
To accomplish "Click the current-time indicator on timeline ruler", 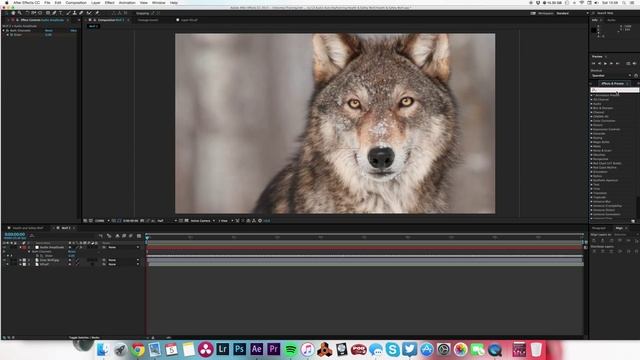I will pos(147,237).
